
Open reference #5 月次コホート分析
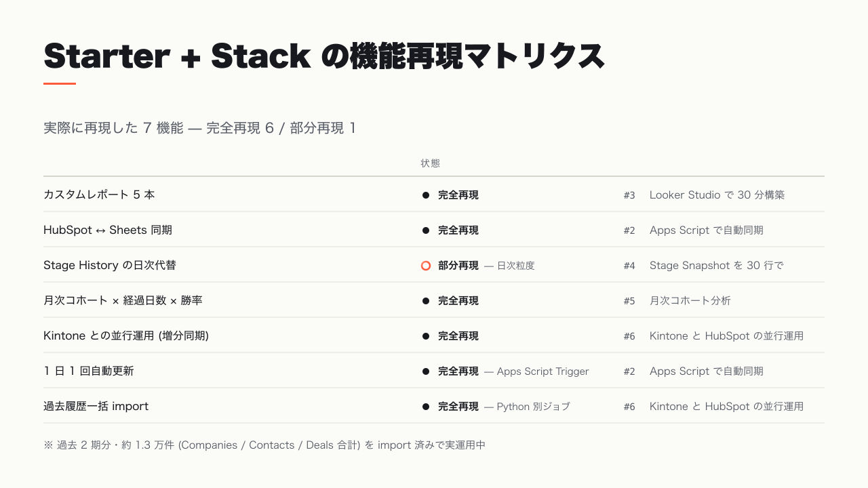click(x=677, y=301)
